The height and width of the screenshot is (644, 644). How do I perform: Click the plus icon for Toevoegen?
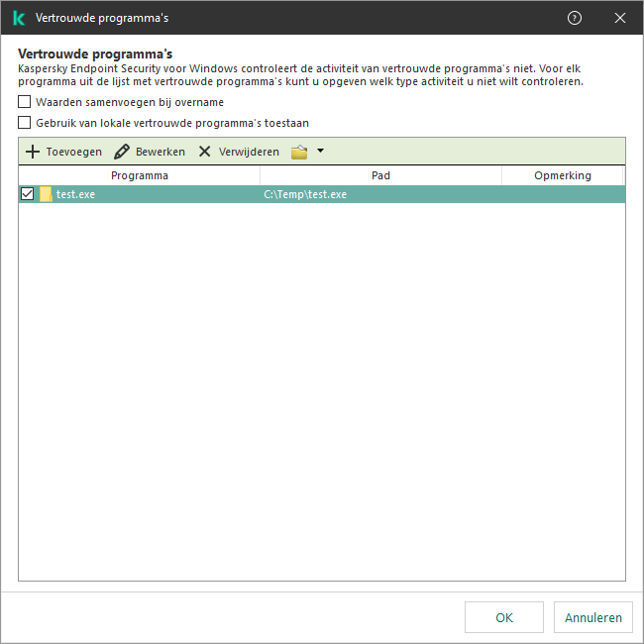33,152
